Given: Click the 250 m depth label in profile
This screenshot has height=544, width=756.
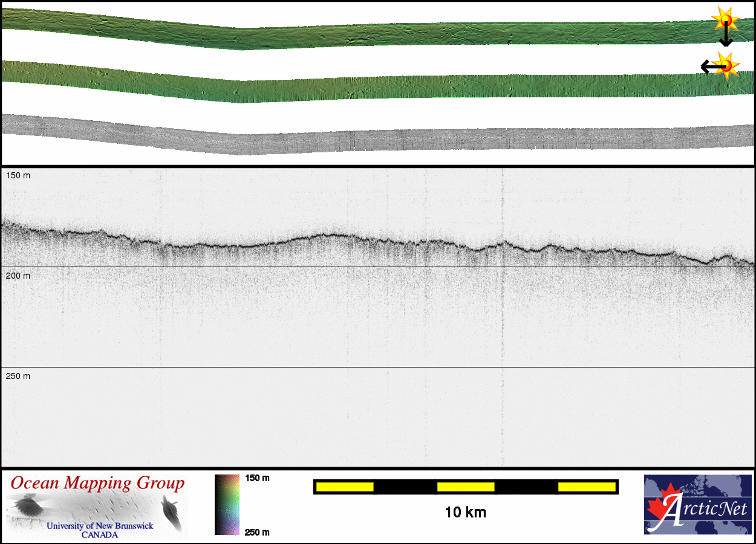Looking at the screenshot, I should pyautogui.click(x=18, y=376).
